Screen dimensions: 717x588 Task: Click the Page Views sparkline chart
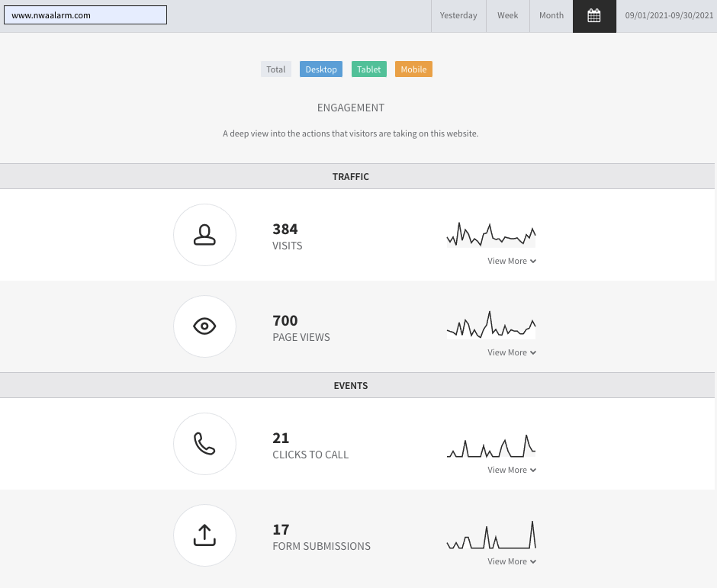[491, 325]
